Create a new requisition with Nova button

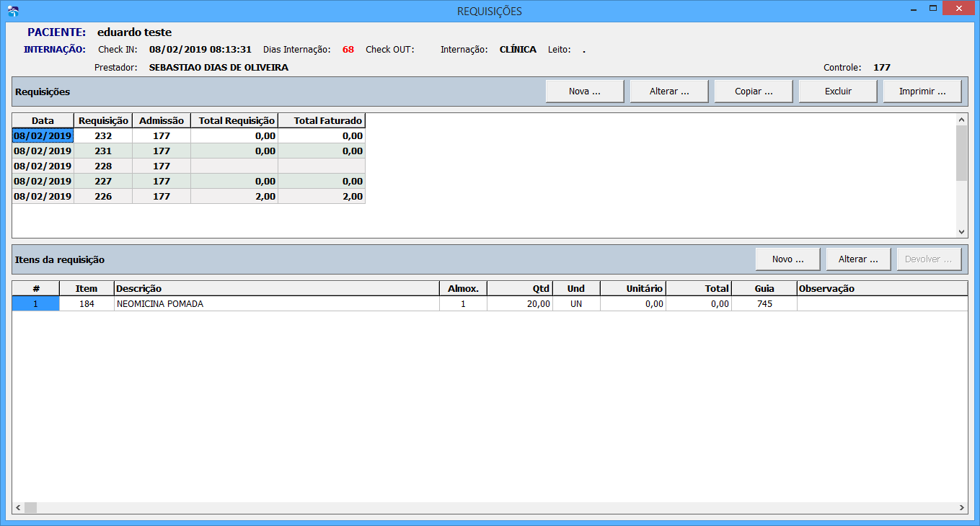point(585,92)
